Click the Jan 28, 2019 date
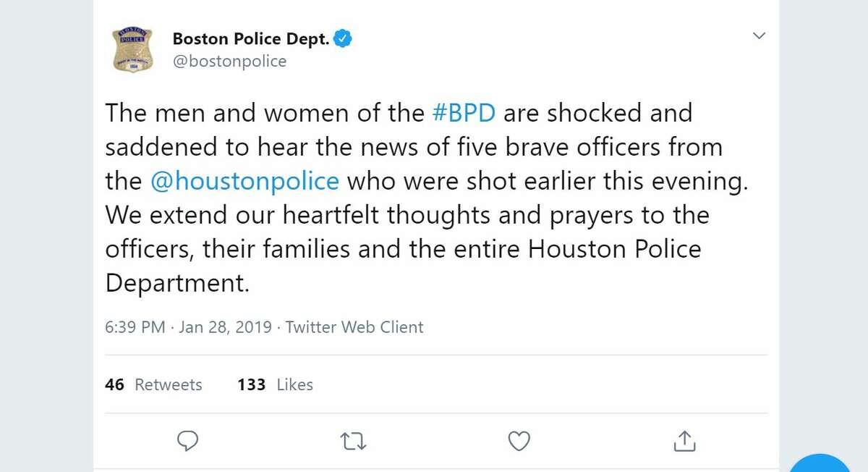Viewport: 868px width, 472px height. click(225, 327)
